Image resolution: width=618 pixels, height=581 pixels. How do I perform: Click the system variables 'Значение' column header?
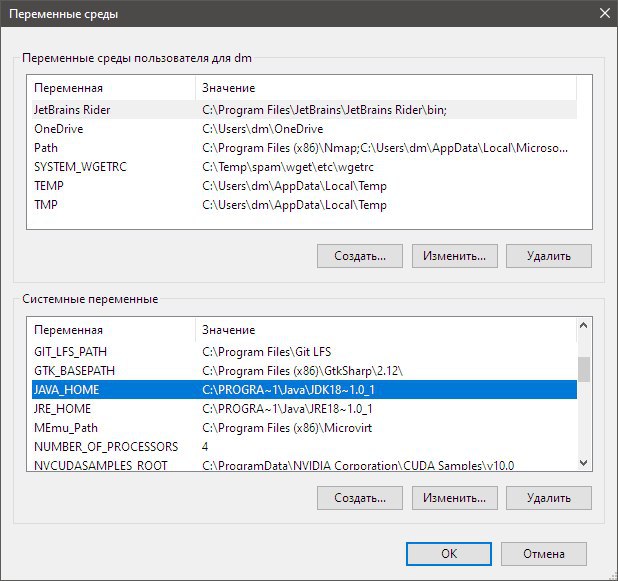(386, 330)
